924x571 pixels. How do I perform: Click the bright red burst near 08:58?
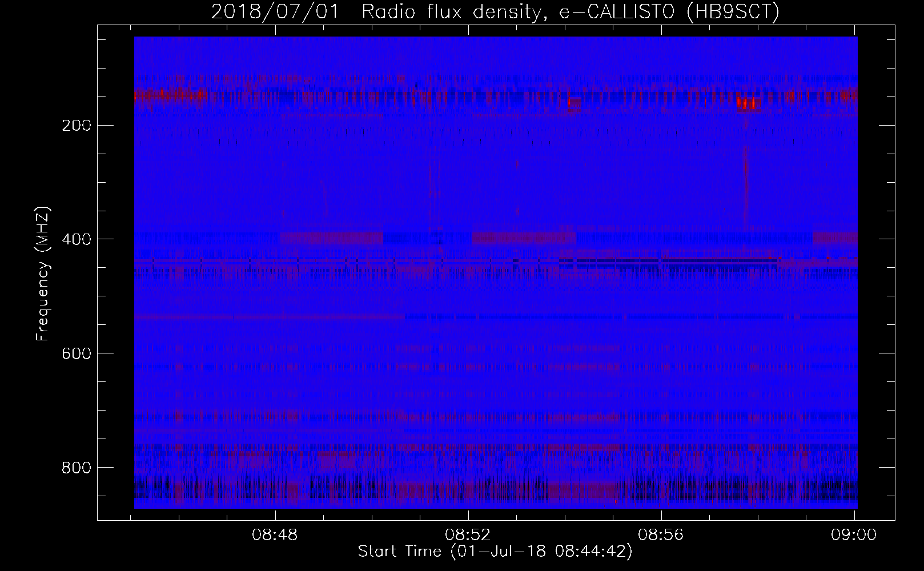coord(749,103)
